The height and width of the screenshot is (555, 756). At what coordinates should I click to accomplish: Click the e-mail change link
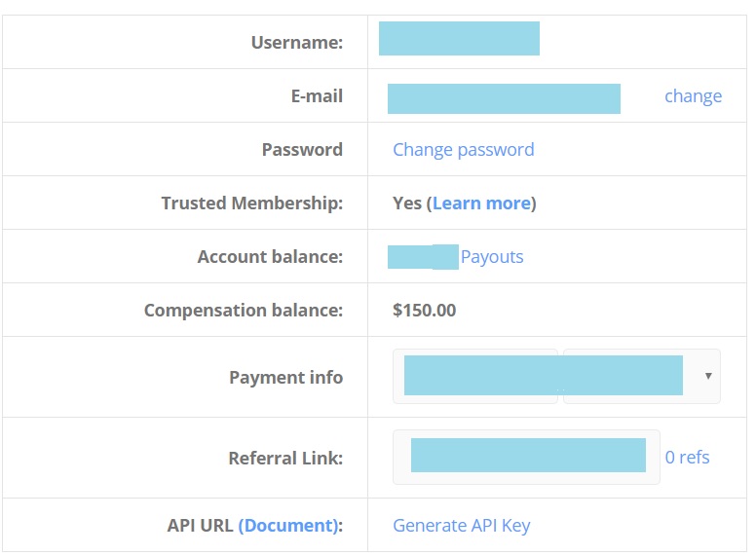point(693,95)
